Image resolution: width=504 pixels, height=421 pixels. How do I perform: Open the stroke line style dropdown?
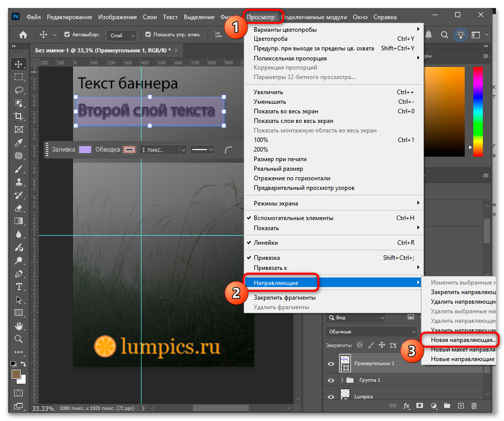202,150
